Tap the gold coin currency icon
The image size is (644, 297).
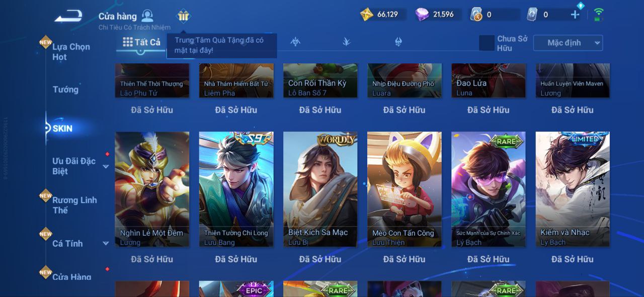[x=367, y=15]
